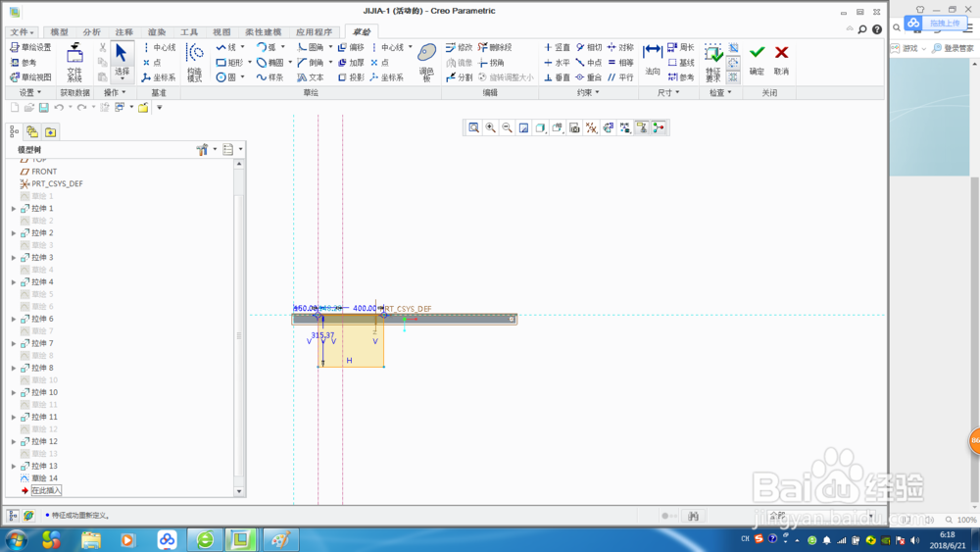
Task: Select the Spline tool
Action: pos(270,77)
